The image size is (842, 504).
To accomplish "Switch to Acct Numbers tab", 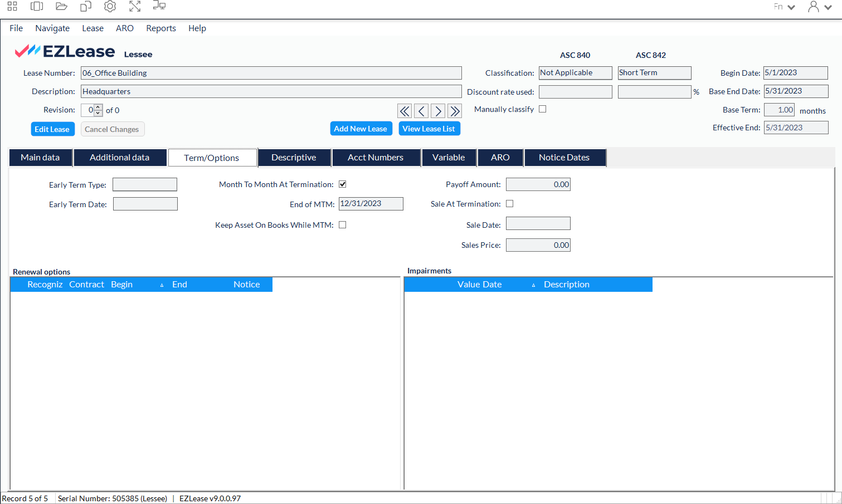I will tap(376, 158).
